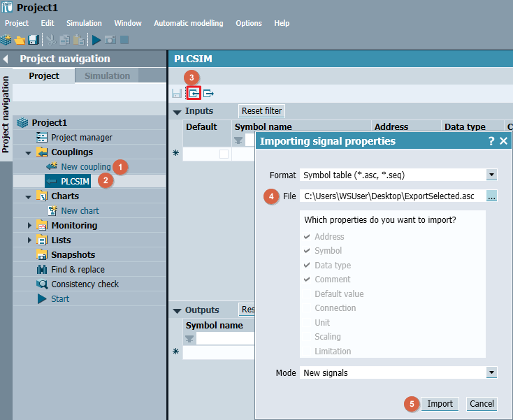The height and width of the screenshot is (420, 513).
Task: Collapse Project navigation with left arrow
Action: pos(6,59)
